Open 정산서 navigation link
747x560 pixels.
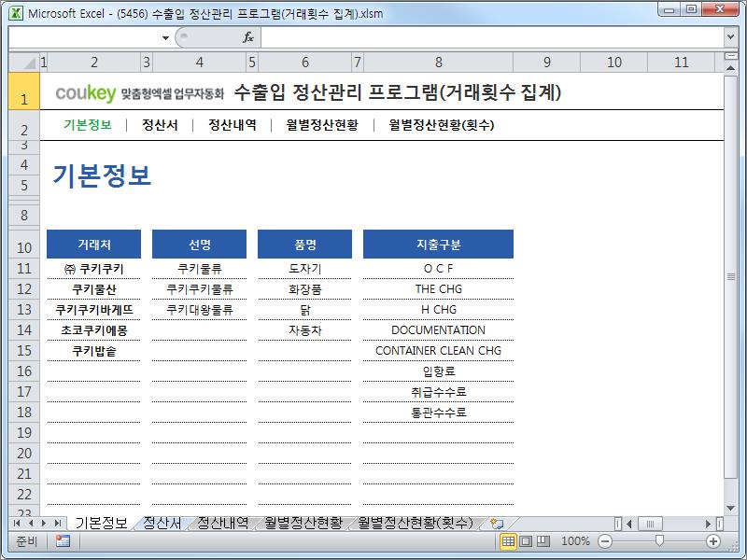[x=160, y=125]
